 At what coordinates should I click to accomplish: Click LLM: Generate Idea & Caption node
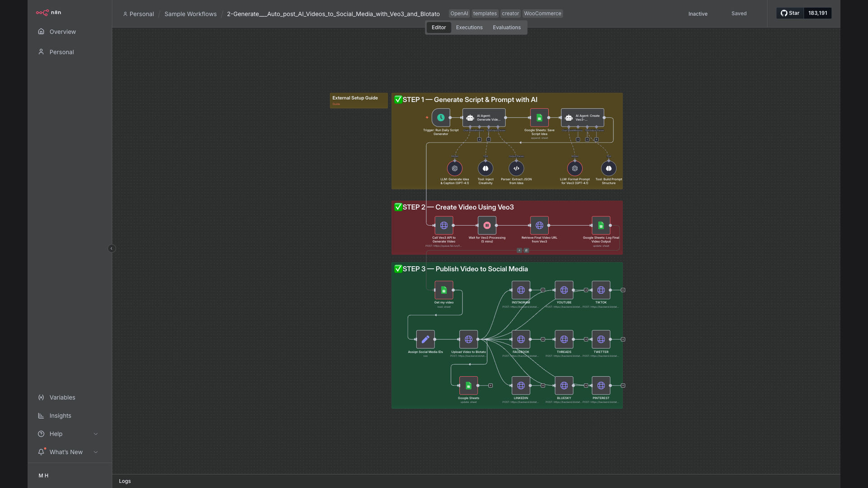(x=455, y=169)
